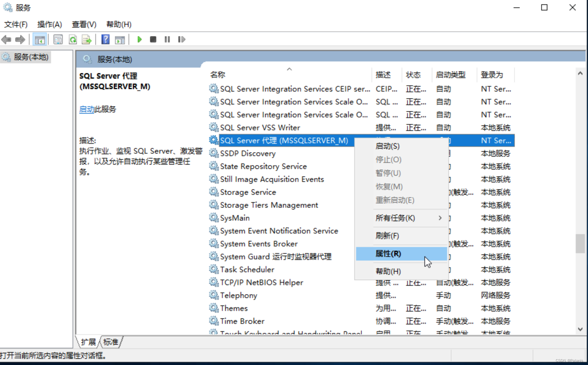Image resolution: width=588 pixels, height=365 pixels.
Task: Click gear icon beside Themes service
Action: click(213, 308)
